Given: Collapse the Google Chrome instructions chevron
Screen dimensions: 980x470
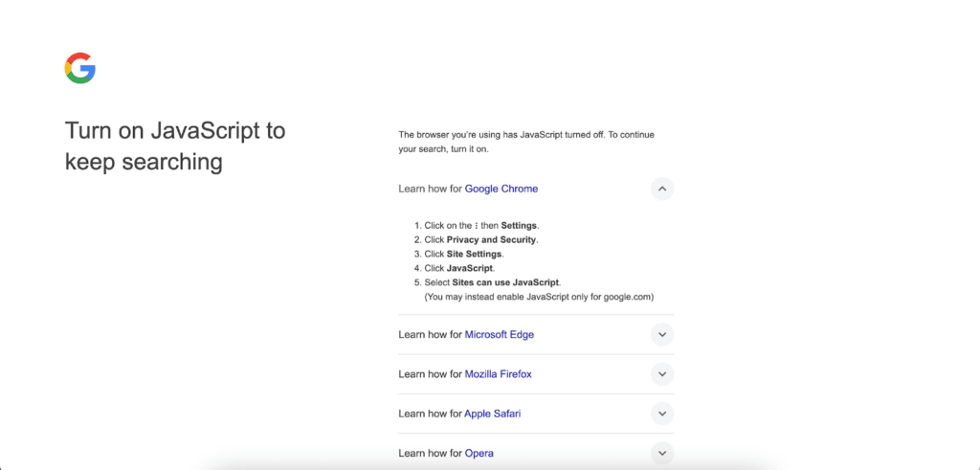Looking at the screenshot, I should pyautogui.click(x=662, y=189).
